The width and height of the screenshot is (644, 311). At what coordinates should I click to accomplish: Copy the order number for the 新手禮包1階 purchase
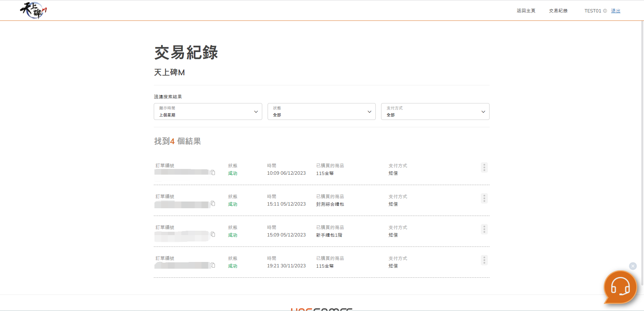point(213,234)
